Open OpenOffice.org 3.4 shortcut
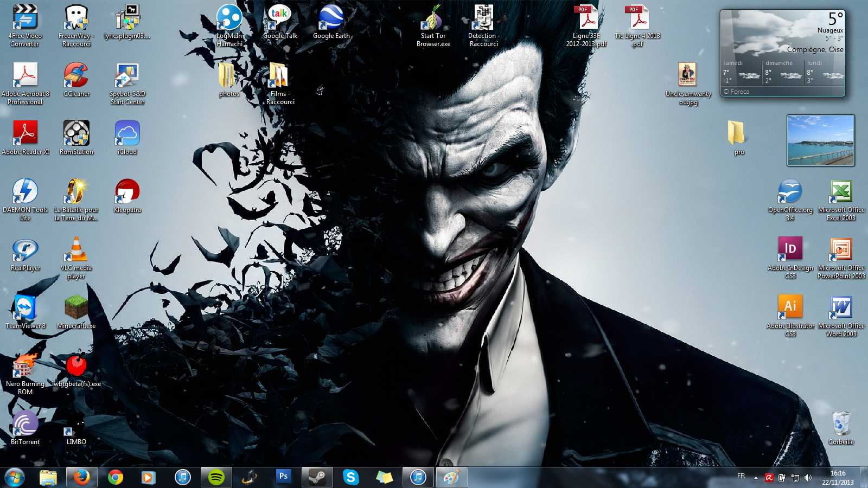Screen dimensions: 868x488 coord(790,200)
